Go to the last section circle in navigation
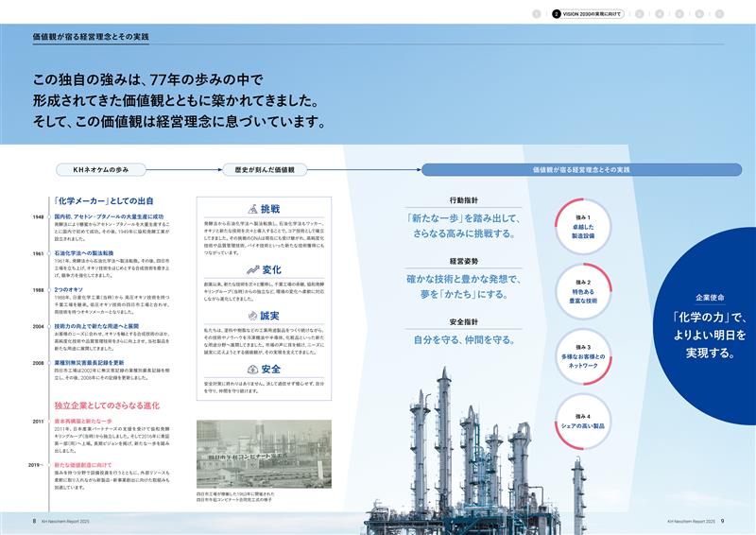Viewport: 756px width, 535px height. click(x=719, y=14)
